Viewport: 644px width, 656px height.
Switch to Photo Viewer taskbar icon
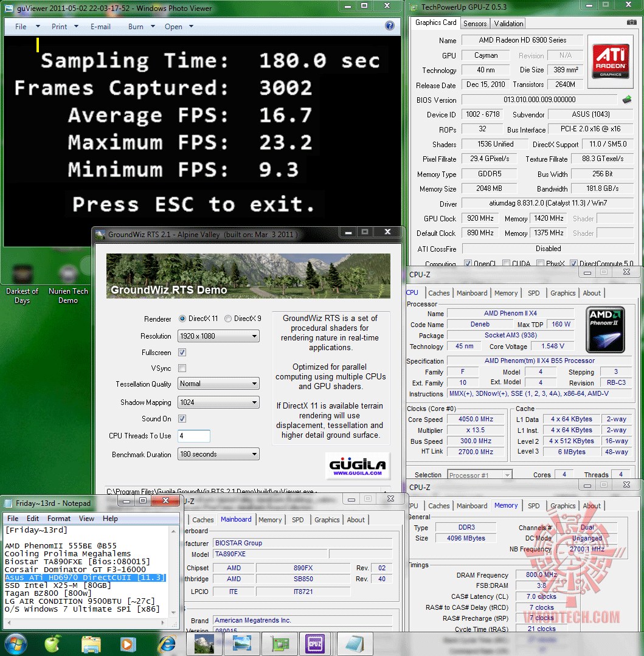click(x=242, y=644)
